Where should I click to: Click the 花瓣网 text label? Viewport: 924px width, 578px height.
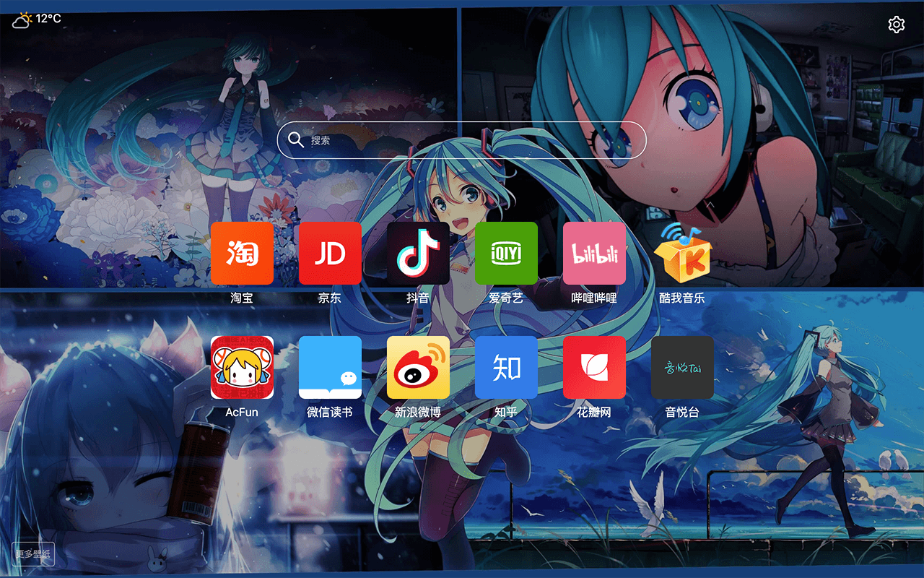pyautogui.click(x=594, y=412)
